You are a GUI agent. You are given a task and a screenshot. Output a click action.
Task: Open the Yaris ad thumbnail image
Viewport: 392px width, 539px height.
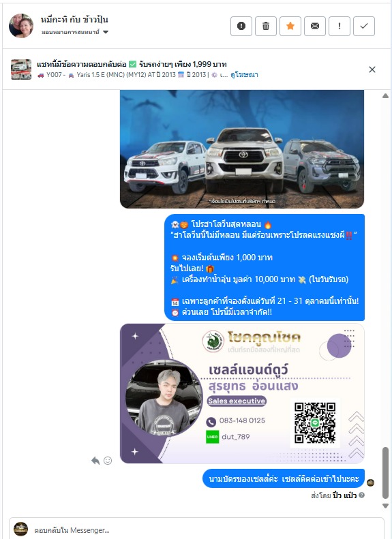[21, 69]
